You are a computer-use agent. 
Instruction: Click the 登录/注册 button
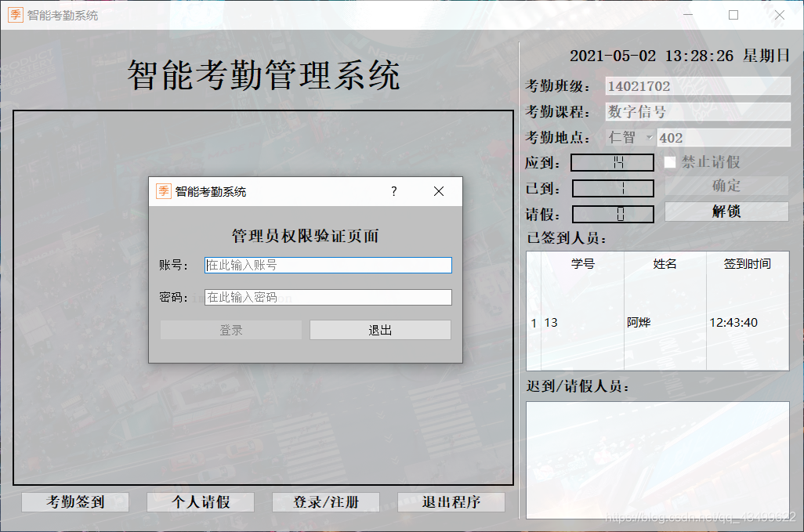326,501
